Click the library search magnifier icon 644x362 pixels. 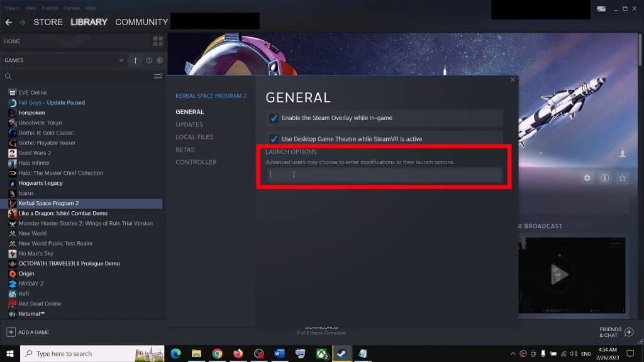pyautogui.click(x=8, y=76)
